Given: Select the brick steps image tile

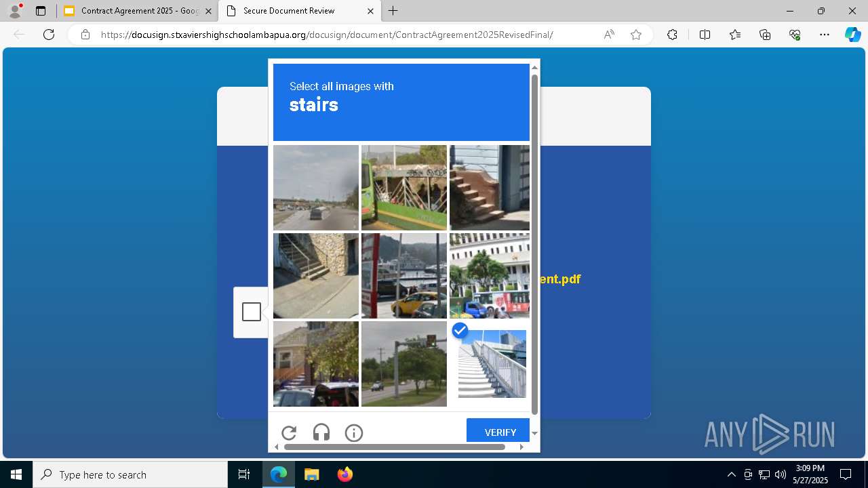Looking at the screenshot, I should pyautogui.click(x=490, y=188).
